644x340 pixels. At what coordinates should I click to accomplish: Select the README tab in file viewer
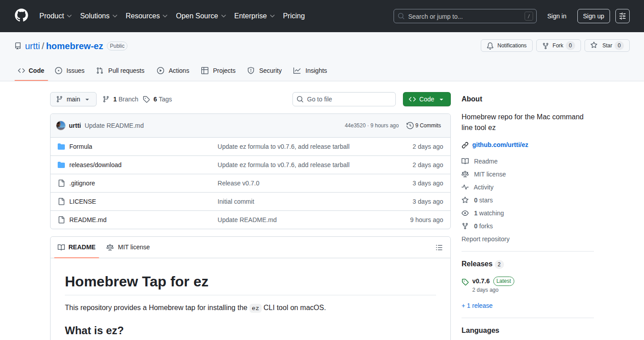coord(76,247)
